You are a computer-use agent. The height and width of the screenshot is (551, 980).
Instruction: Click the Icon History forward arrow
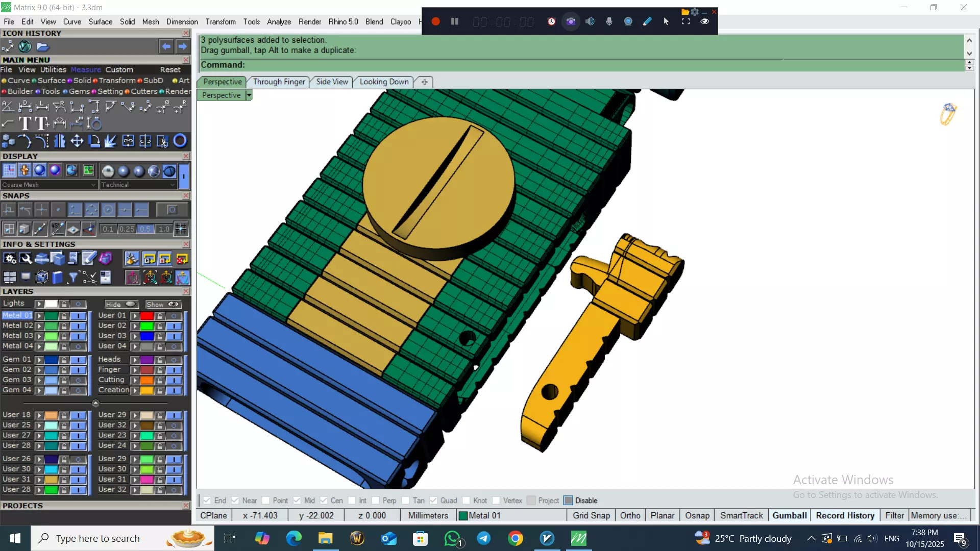[182, 46]
